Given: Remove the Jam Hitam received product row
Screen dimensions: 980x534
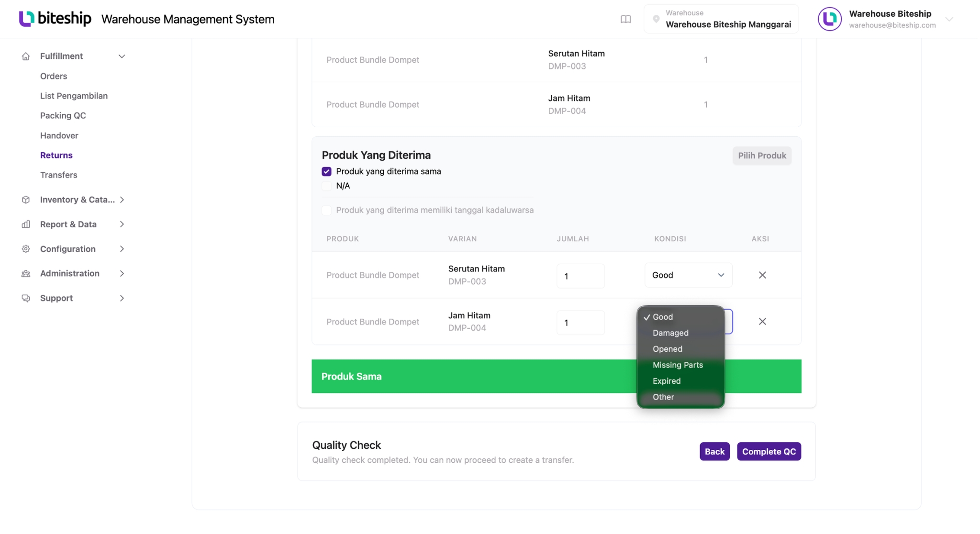Looking at the screenshot, I should (x=762, y=322).
